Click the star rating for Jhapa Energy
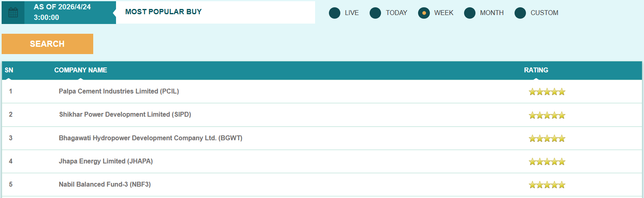The image size is (644, 198). tap(547, 162)
